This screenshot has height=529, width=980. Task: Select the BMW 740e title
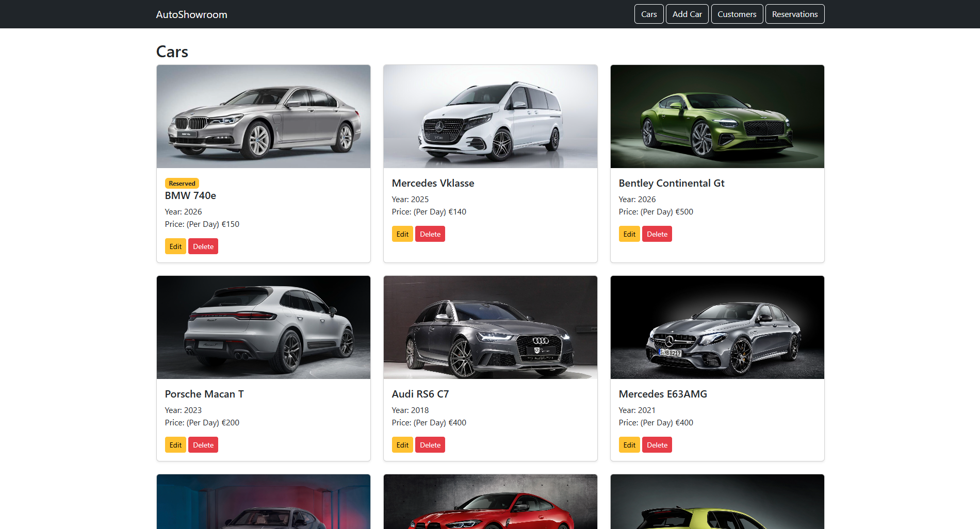[x=190, y=195]
